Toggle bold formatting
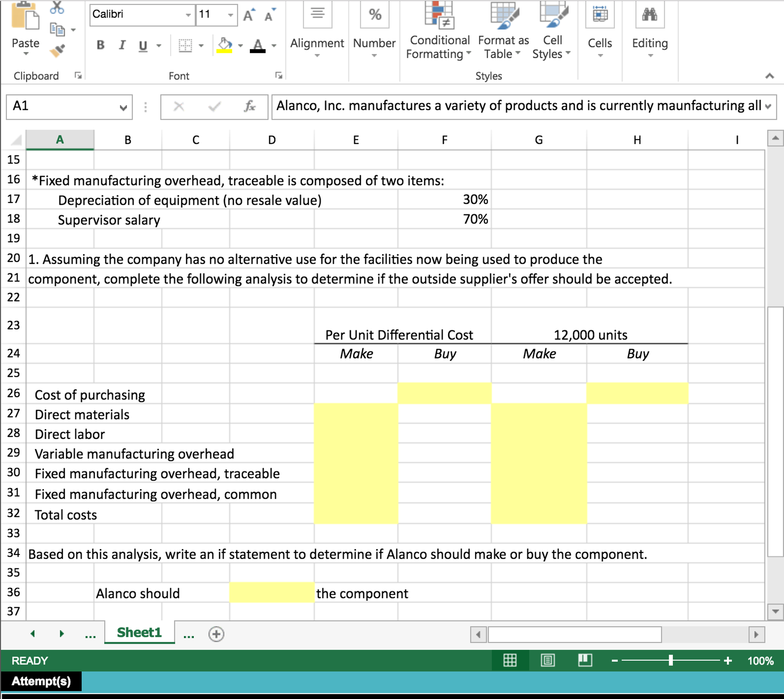The width and height of the screenshot is (784, 699). pos(100,45)
